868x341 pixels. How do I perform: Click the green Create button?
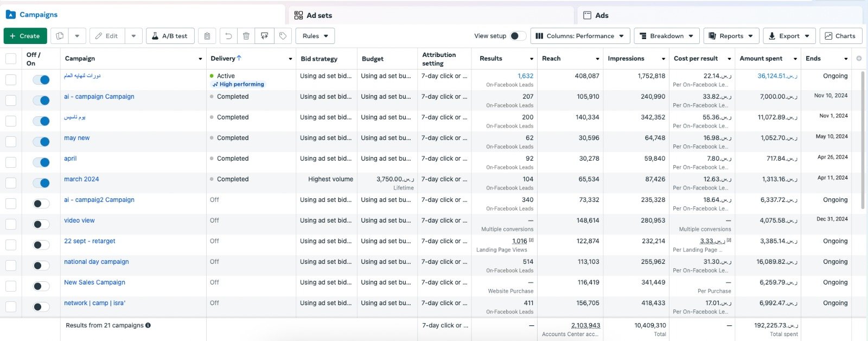pos(25,36)
